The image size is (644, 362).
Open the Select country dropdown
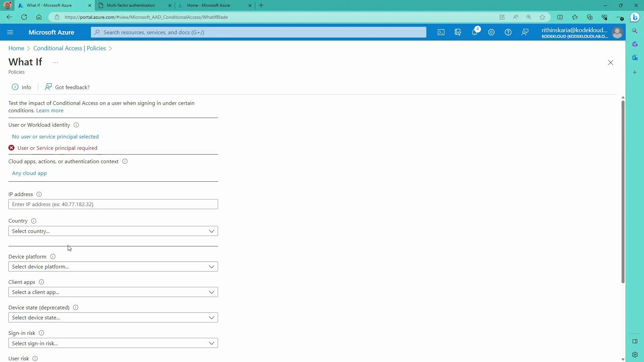(113, 231)
